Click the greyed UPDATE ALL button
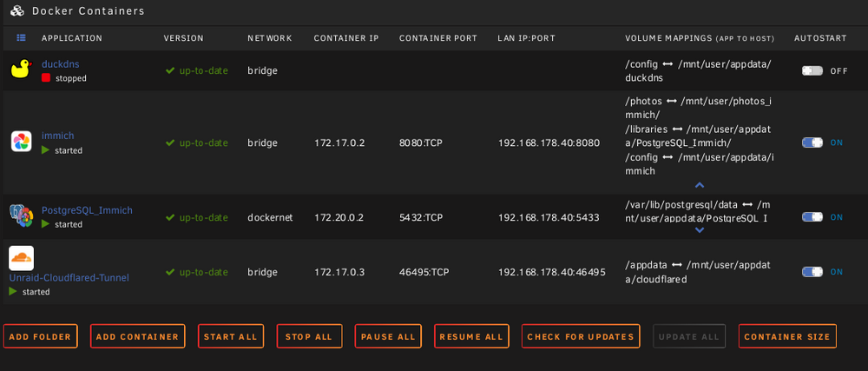 click(x=688, y=336)
